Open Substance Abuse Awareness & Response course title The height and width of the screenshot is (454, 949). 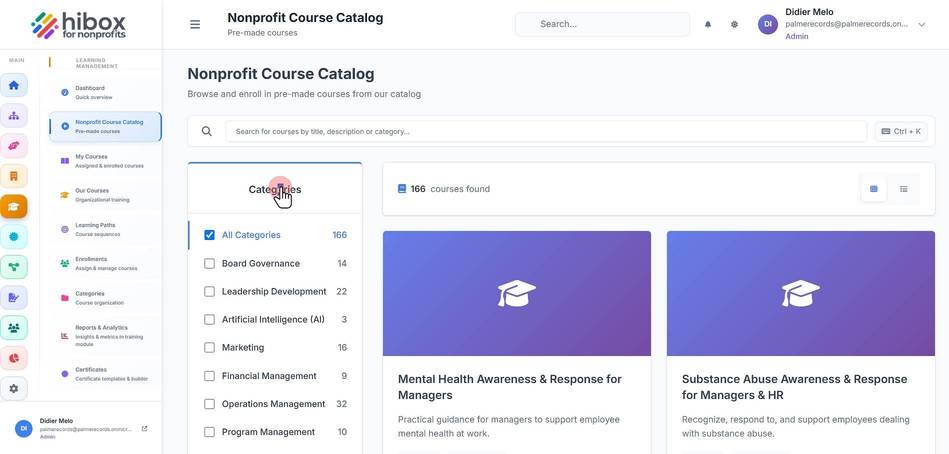tap(795, 387)
